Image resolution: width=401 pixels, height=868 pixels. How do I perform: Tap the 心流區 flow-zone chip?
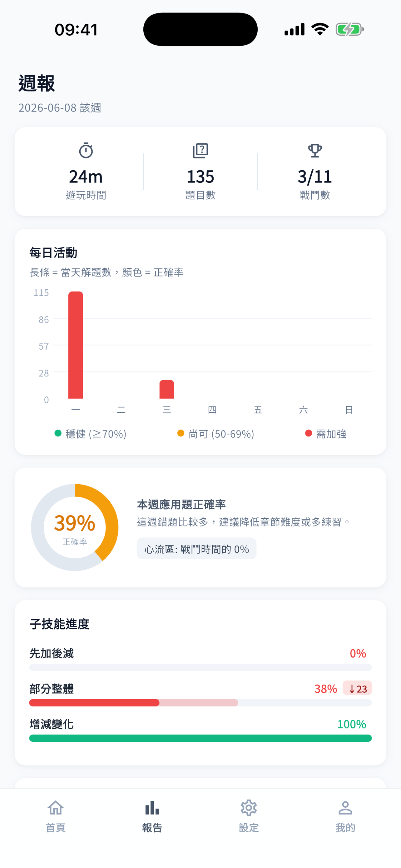pyautogui.click(x=197, y=549)
